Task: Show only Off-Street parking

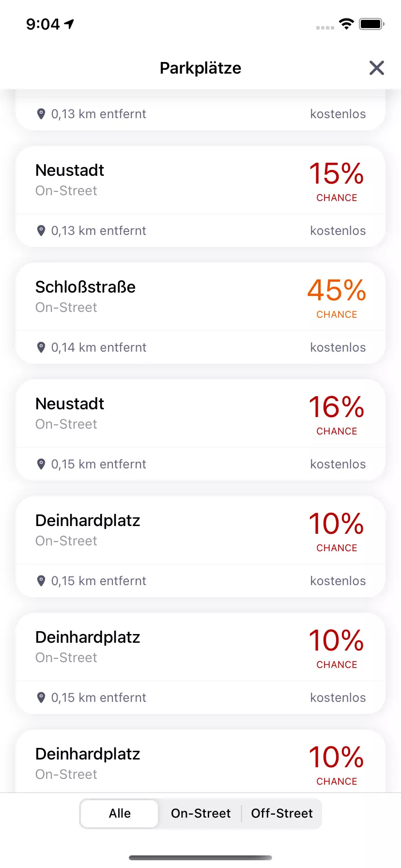Action: (x=282, y=813)
